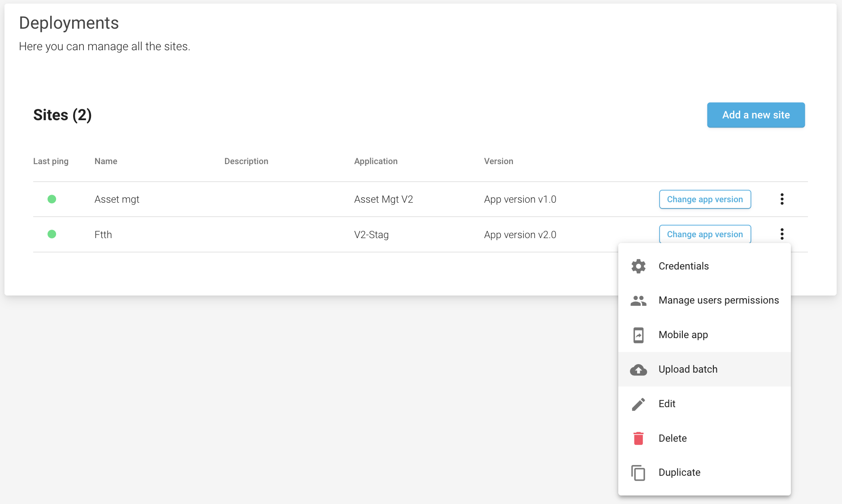
Task: Click the Name column header
Action: point(106,161)
